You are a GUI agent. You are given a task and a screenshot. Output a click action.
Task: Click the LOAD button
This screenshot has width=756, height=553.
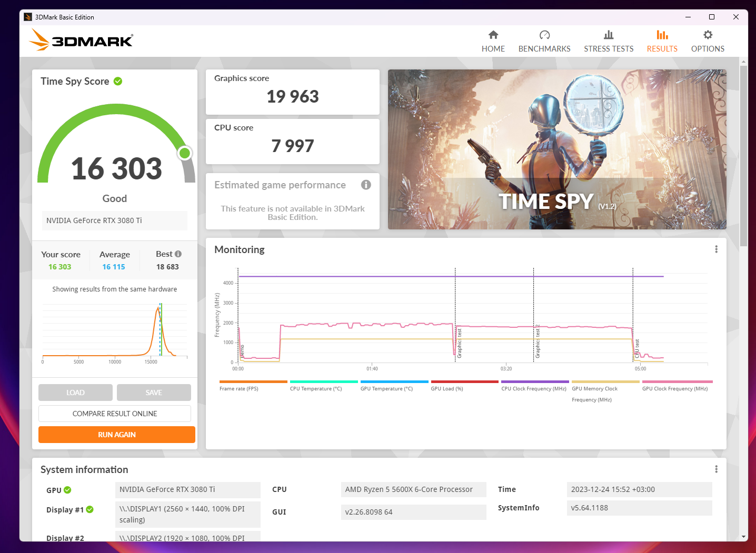(x=75, y=393)
